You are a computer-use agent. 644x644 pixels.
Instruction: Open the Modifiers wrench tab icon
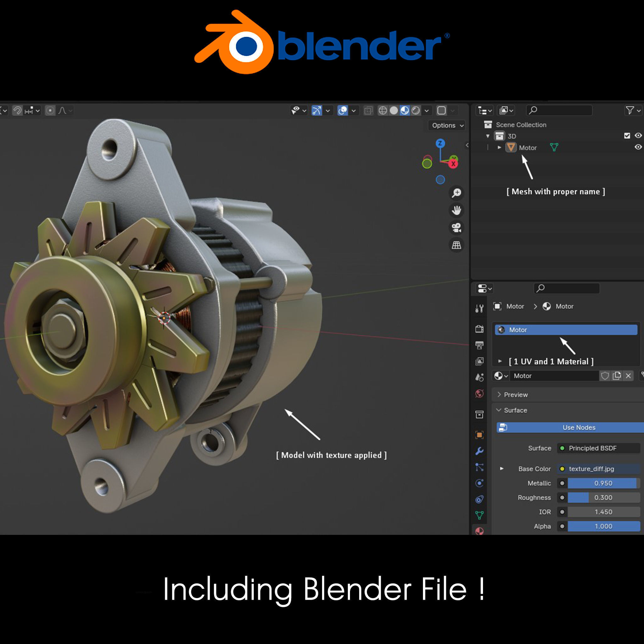pyautogui.click(x=479, y=451)
